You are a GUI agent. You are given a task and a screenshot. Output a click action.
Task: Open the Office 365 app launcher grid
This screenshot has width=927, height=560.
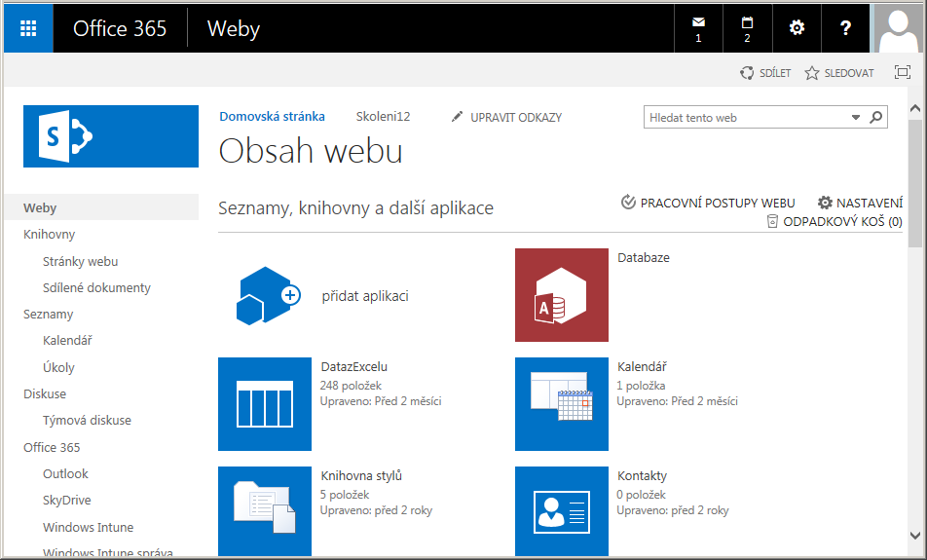coord(28,28)
